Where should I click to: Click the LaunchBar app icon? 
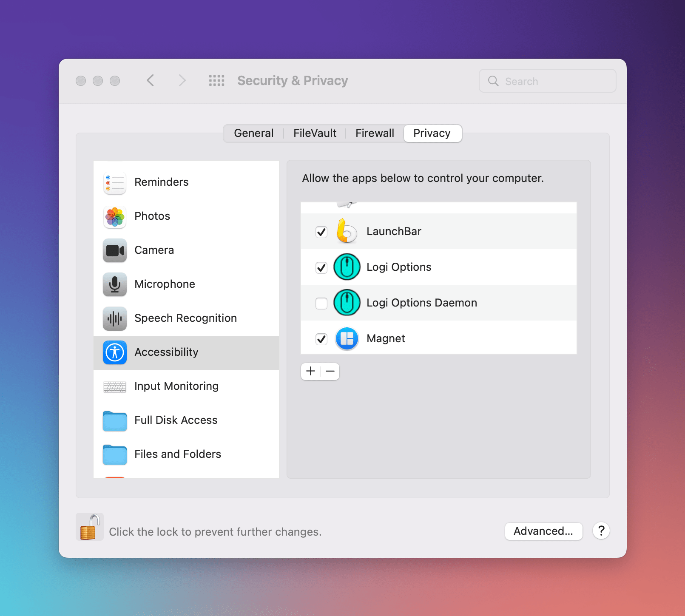pyautogui.click(x=347, y=231)
